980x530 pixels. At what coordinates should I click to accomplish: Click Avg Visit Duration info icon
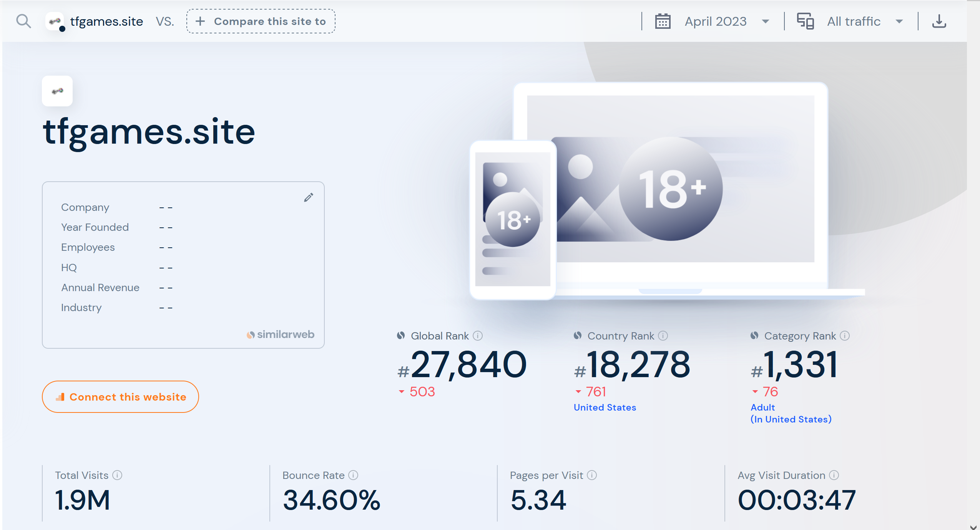tap(834, 475)
